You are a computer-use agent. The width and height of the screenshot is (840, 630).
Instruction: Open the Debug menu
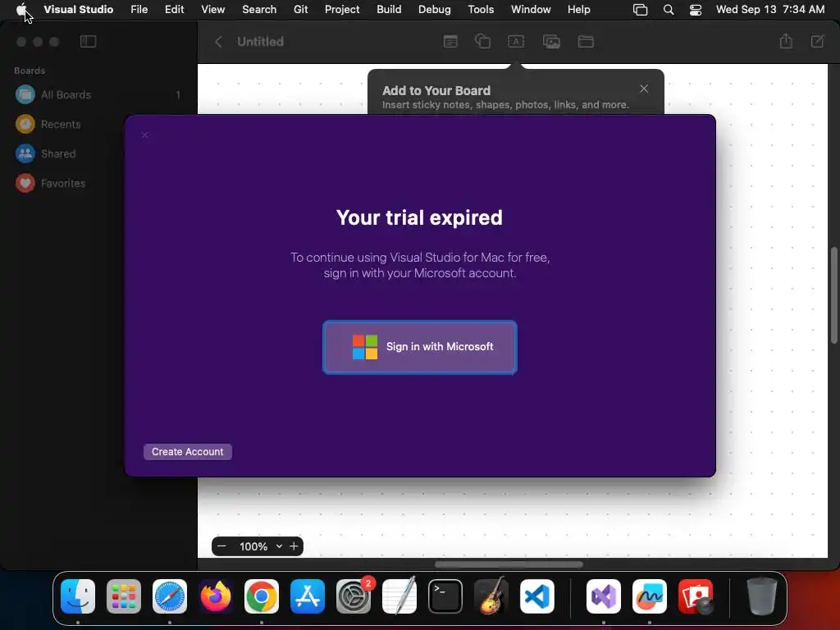coord(435,10)
